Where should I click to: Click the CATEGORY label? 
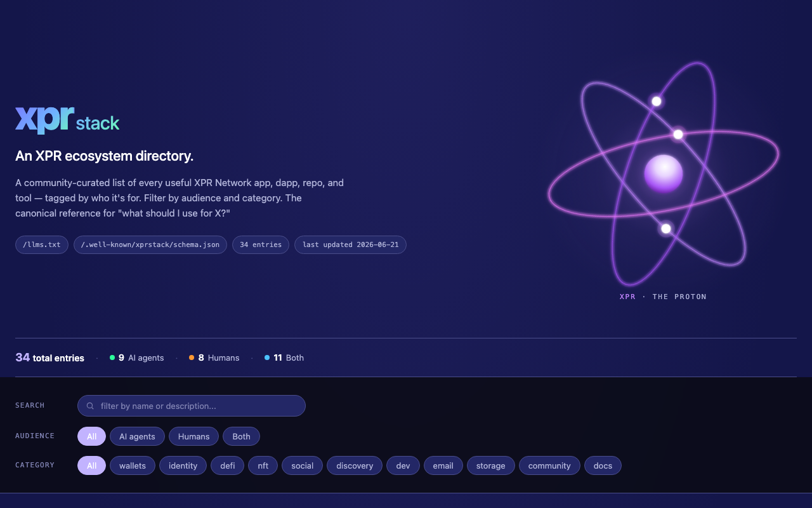coord(35,465)
